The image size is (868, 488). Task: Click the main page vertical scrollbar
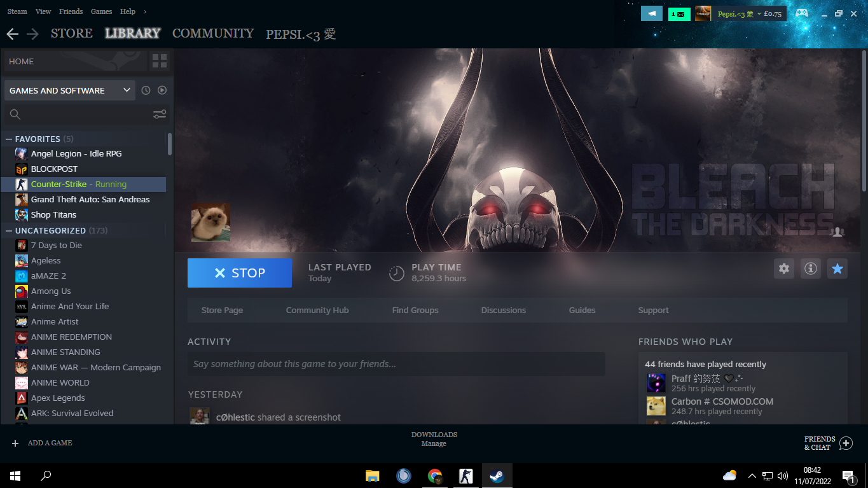[864, 120]
